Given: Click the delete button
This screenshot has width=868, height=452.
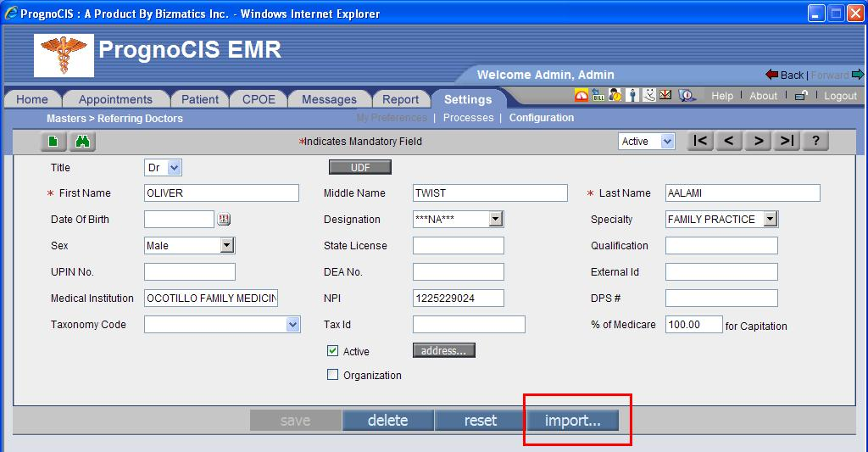Looking at the screenshot, I should tap(387, 421).
